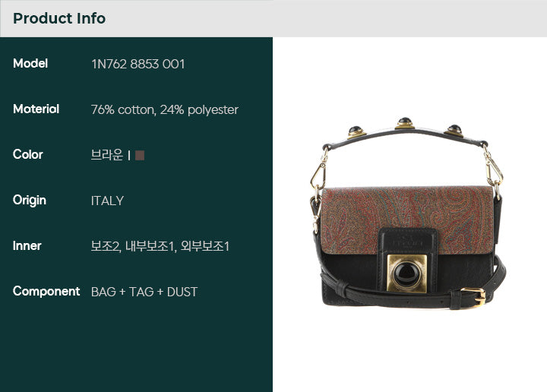Click the Model label

click(30, 64)
